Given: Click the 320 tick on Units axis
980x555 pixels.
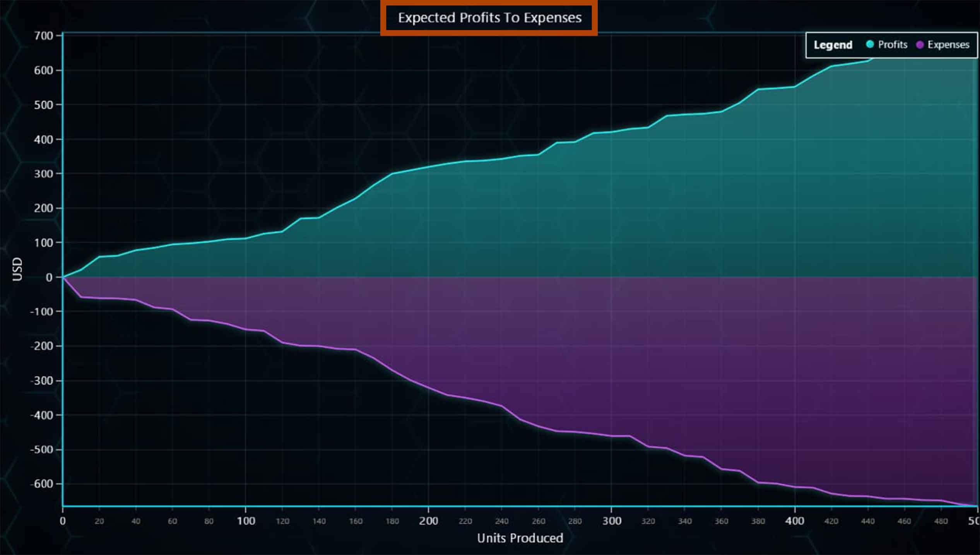Looking at the screenshot, I should [648, 521].
